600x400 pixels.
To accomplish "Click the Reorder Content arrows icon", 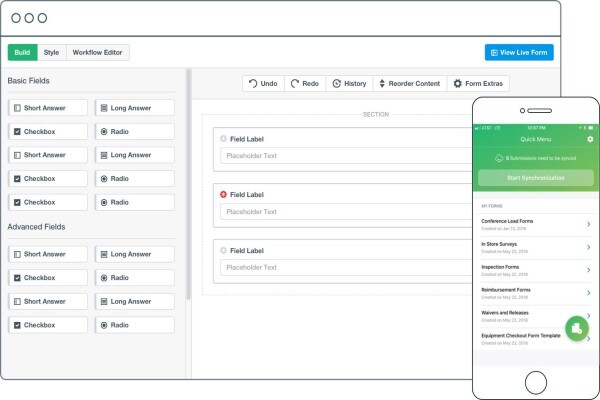I will [x=382, y=83].
